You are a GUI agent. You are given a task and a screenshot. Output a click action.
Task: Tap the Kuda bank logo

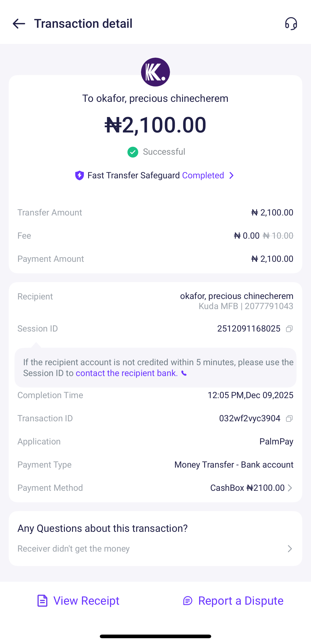coord(155,72)
